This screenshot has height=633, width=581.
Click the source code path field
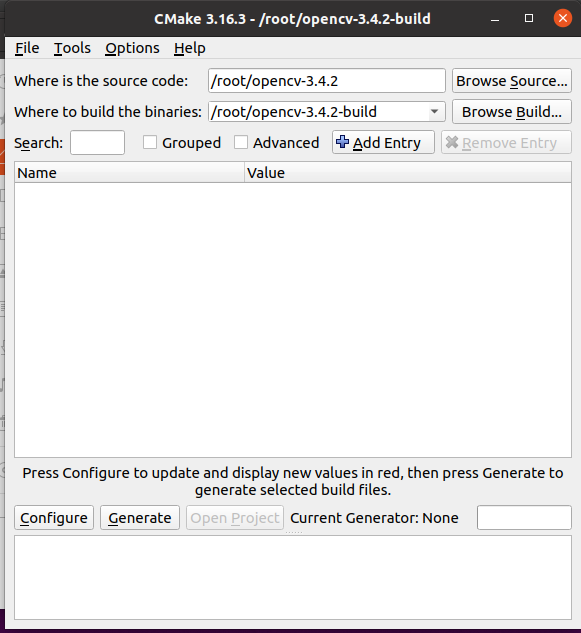click(x=327, y=81)
